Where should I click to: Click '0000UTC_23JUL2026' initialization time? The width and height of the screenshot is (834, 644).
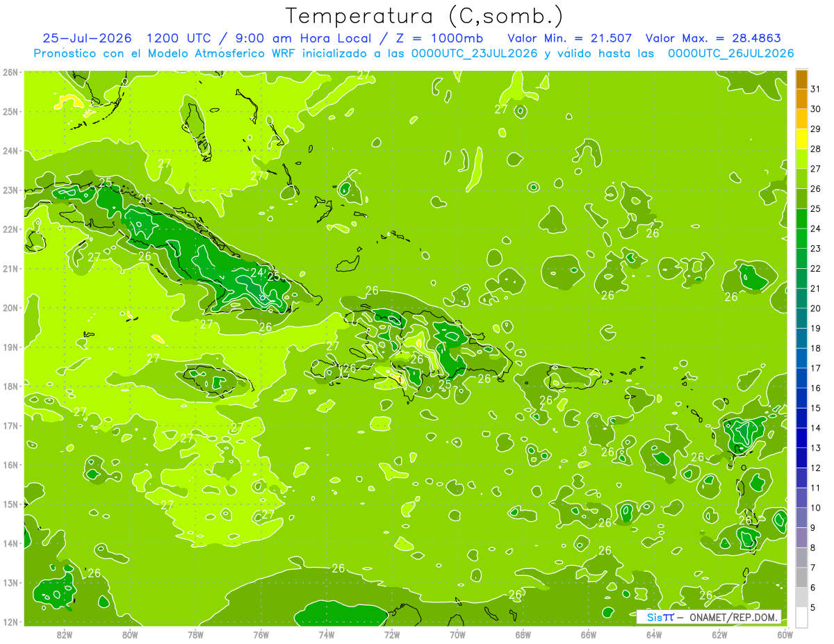475,53
